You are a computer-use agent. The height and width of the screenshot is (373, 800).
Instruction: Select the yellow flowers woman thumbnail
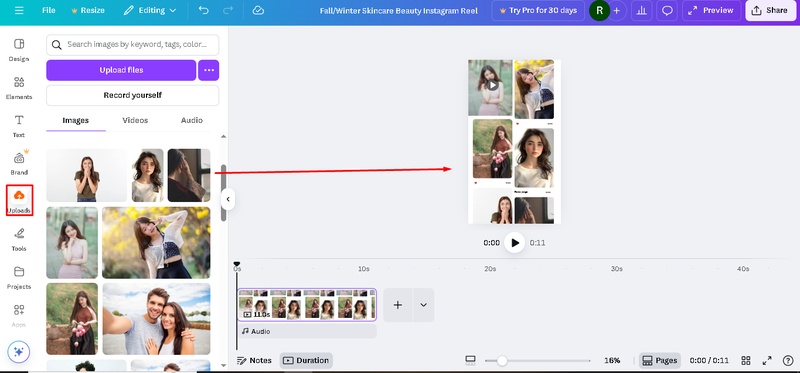[x=156, y=242]
